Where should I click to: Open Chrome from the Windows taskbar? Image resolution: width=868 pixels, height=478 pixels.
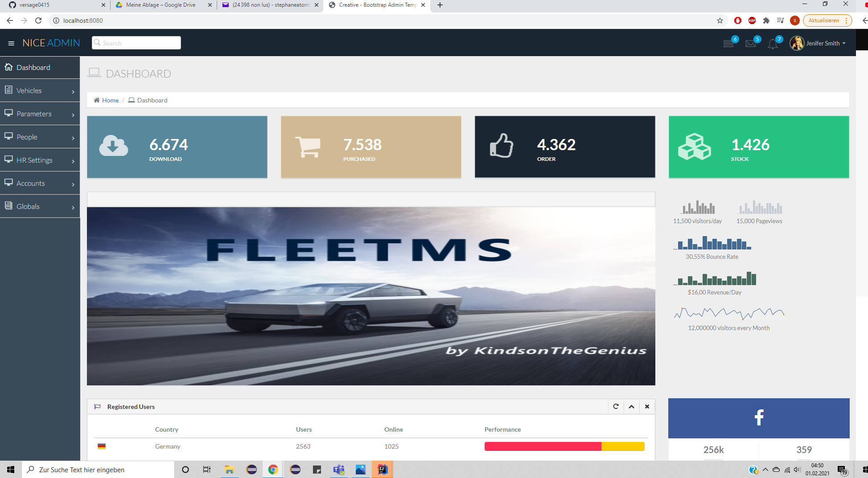pyautogui.click(x=273, y=470)
